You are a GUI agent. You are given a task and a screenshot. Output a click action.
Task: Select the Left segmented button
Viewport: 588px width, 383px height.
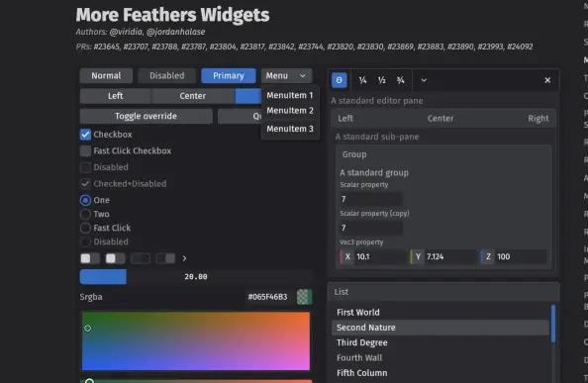116,96
